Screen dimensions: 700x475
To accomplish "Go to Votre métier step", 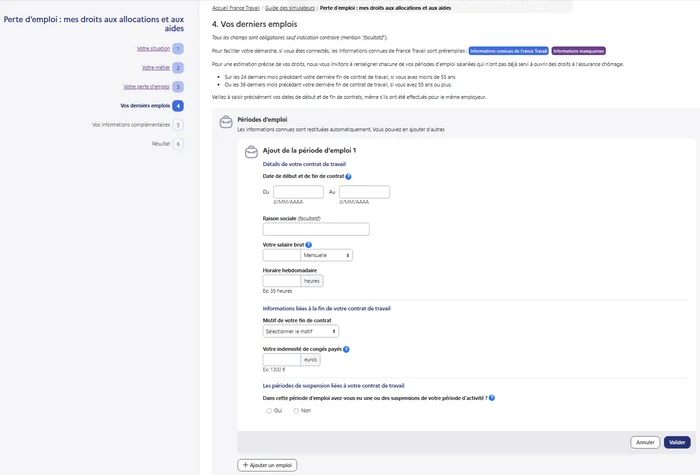I will pyautogui.click(x=156, y=68).
